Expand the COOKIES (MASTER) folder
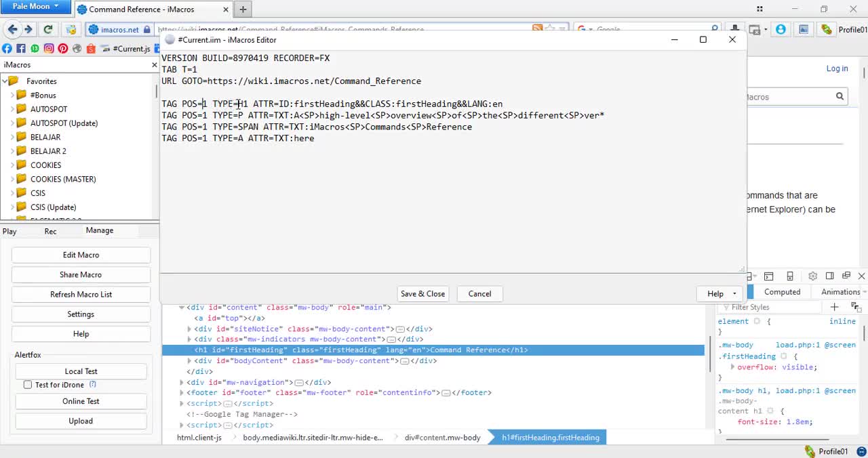The height and width of the screenshot is (458, 868). click(x=13, y=179)
